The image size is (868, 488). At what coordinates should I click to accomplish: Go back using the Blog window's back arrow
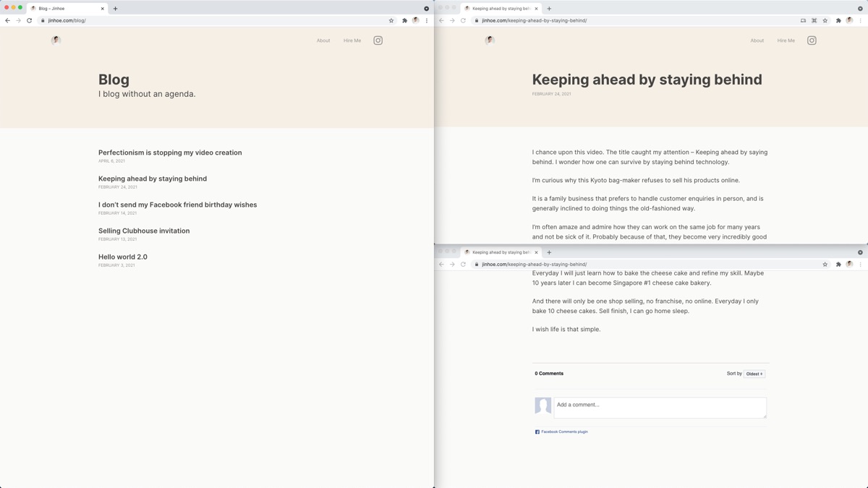click(8, 20)
